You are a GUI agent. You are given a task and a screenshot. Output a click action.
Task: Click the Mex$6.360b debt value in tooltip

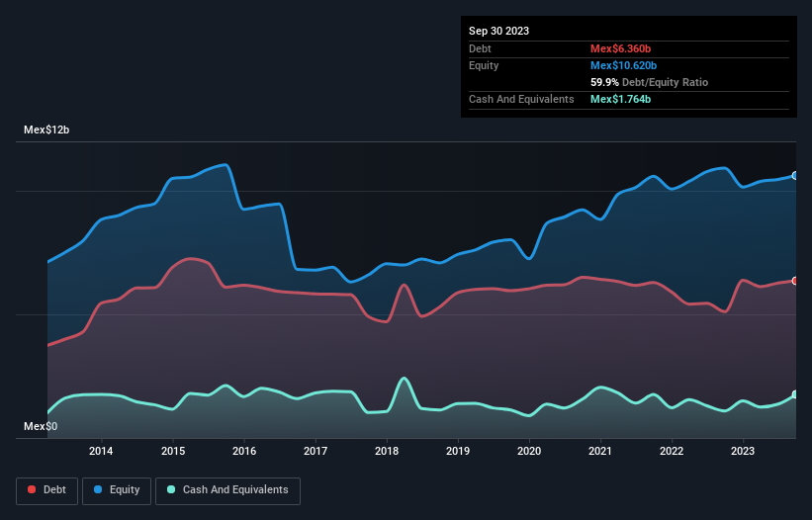click(623, 48)
